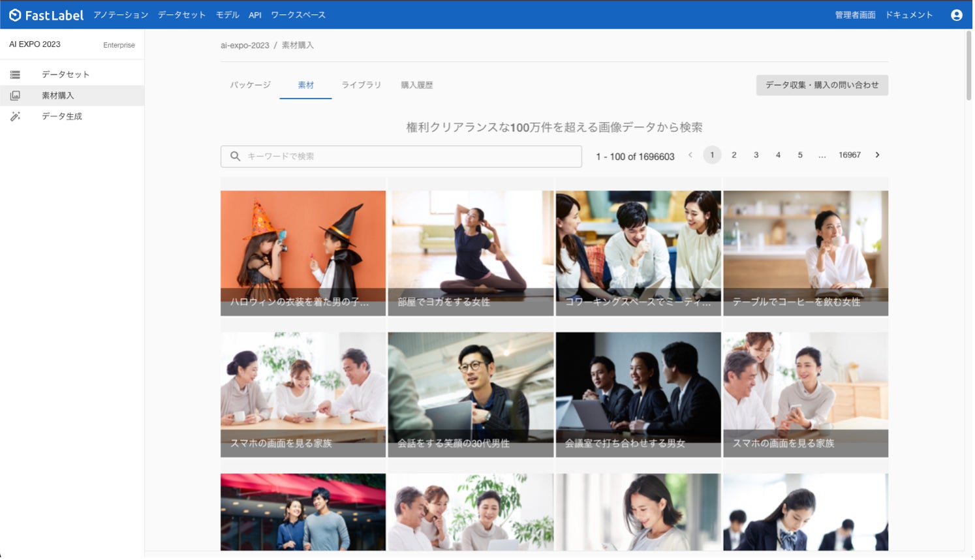
Task: Click the 素材購入 image icon in sidebar
Action: [15, 96]
